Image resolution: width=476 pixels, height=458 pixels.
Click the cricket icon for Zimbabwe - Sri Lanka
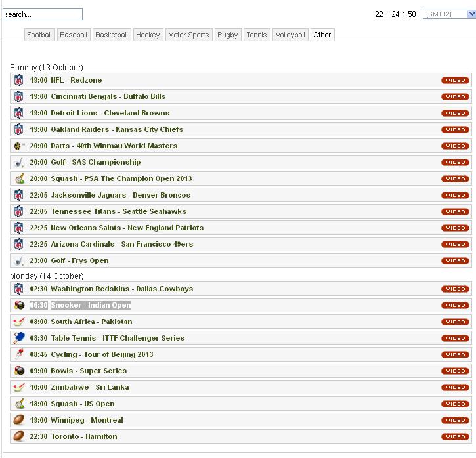coord(19,387)
